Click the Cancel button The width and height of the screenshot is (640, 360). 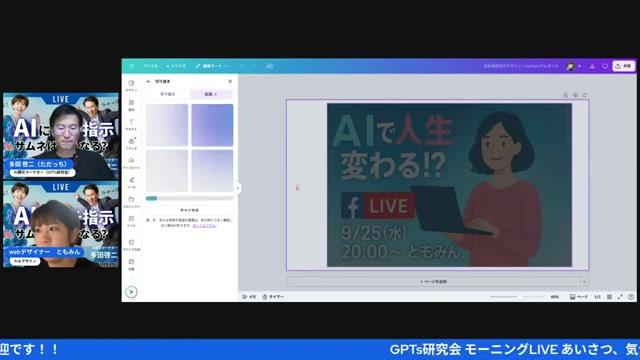click(x=189, y=210)
